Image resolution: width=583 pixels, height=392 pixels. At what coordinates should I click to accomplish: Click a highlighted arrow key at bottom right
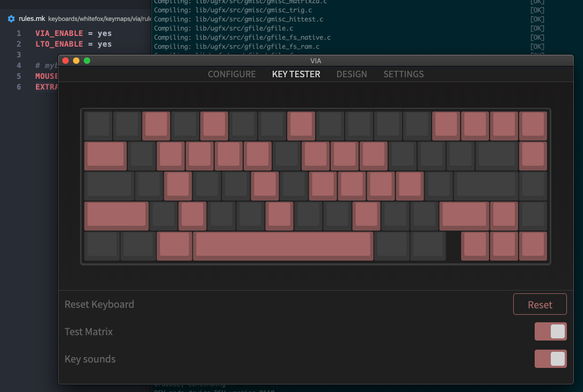click(x=504, y=246)
